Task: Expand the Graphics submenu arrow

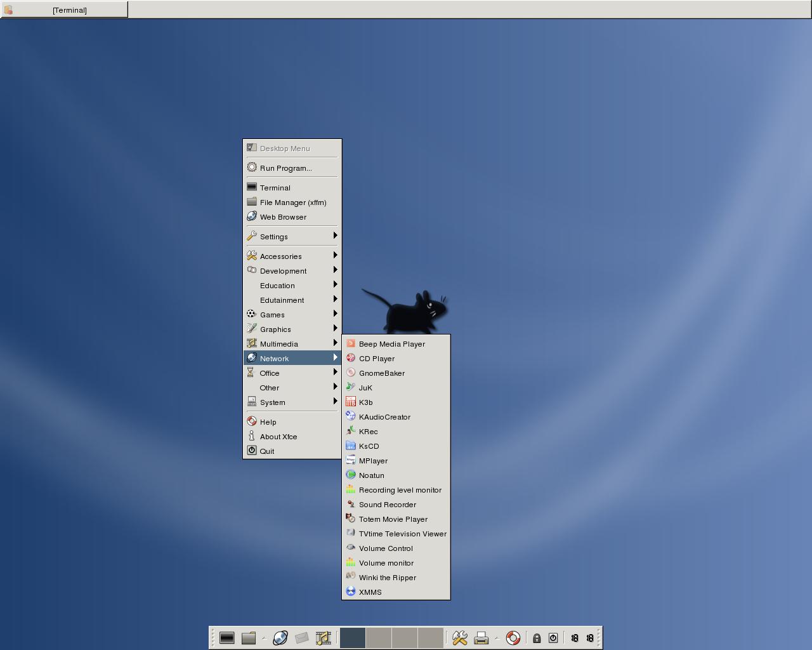Action: pyautogui.click(x=335, y=328)
